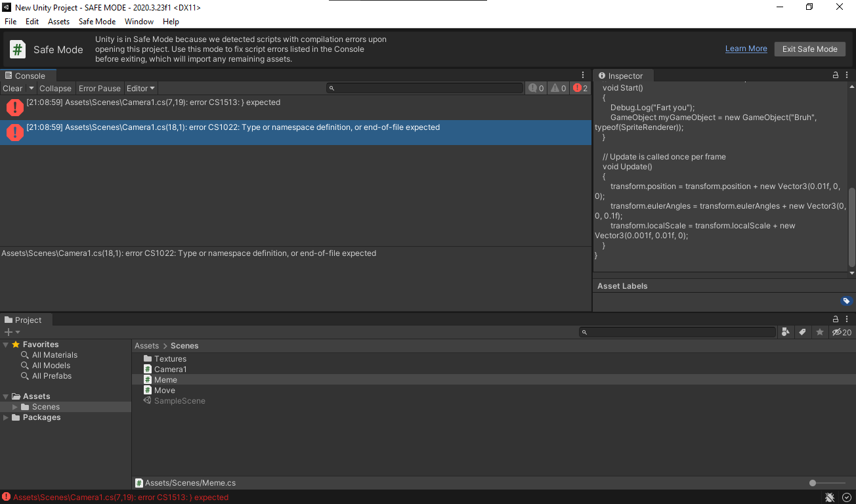Open the Edit menu
856x504 pixels.
point(32,22)
